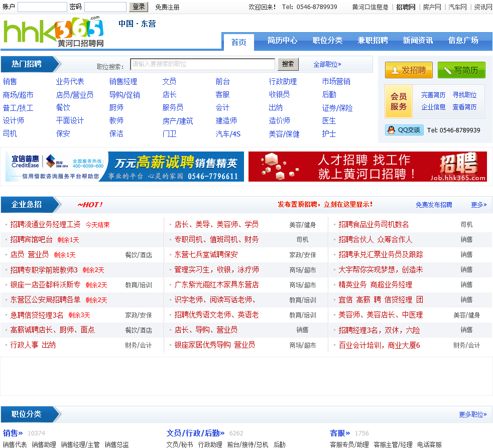Select the 平面设计 hot job category
The height and width of the screenshot is (448, 493).
click(70, 120)
